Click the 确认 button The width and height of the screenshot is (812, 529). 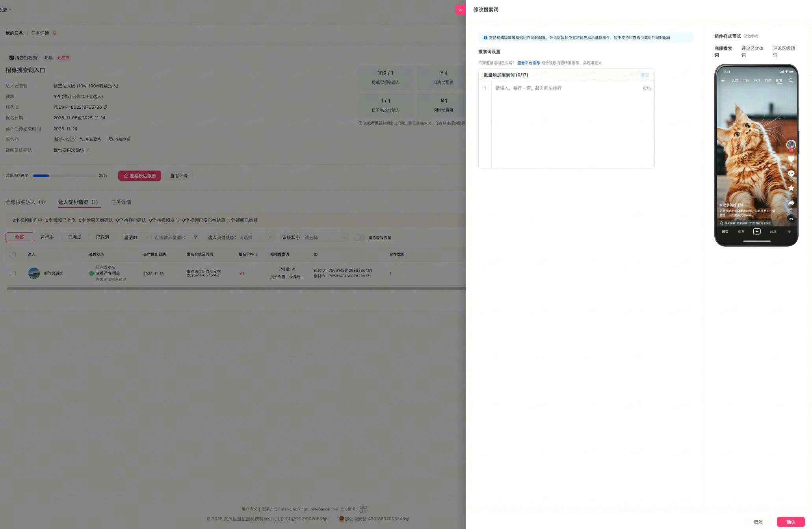point(790,522)
